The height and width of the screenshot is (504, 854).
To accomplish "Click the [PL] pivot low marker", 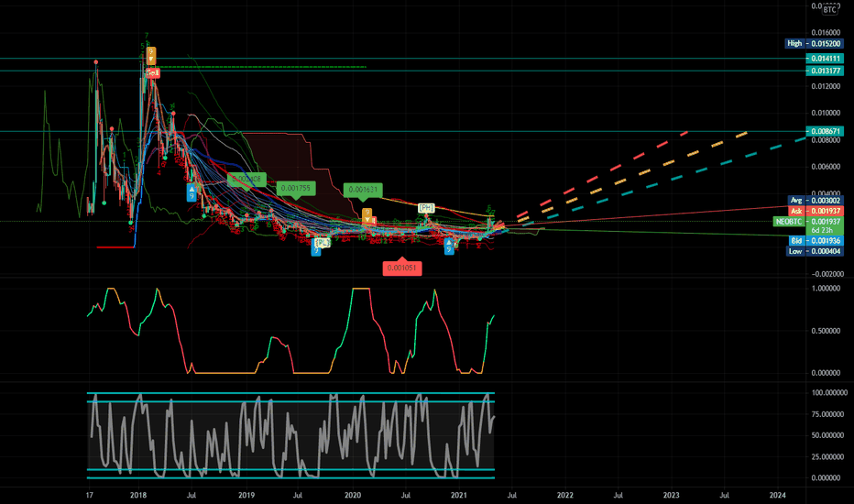I will coord(322,243).
